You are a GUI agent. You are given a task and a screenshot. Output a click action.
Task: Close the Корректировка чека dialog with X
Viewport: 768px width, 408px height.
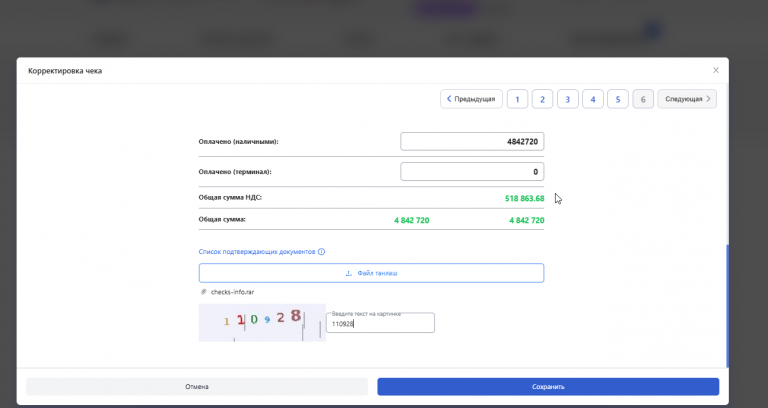point(716,71)
